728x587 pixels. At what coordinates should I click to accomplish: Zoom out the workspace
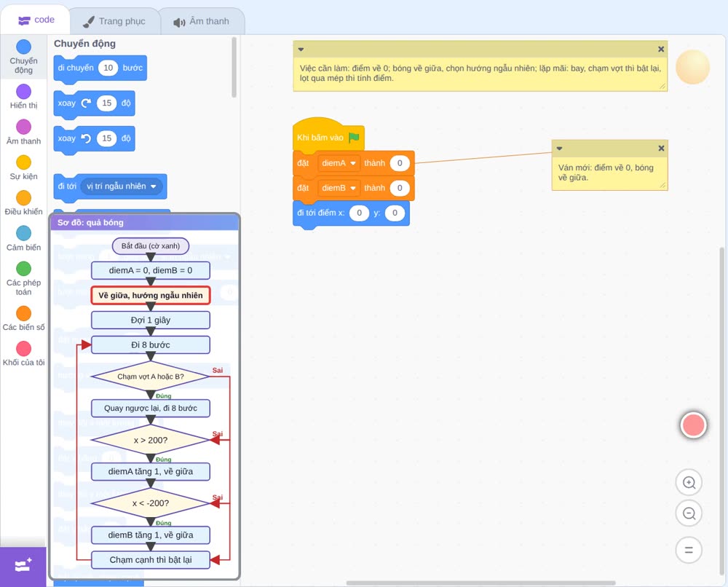(689, 513)
